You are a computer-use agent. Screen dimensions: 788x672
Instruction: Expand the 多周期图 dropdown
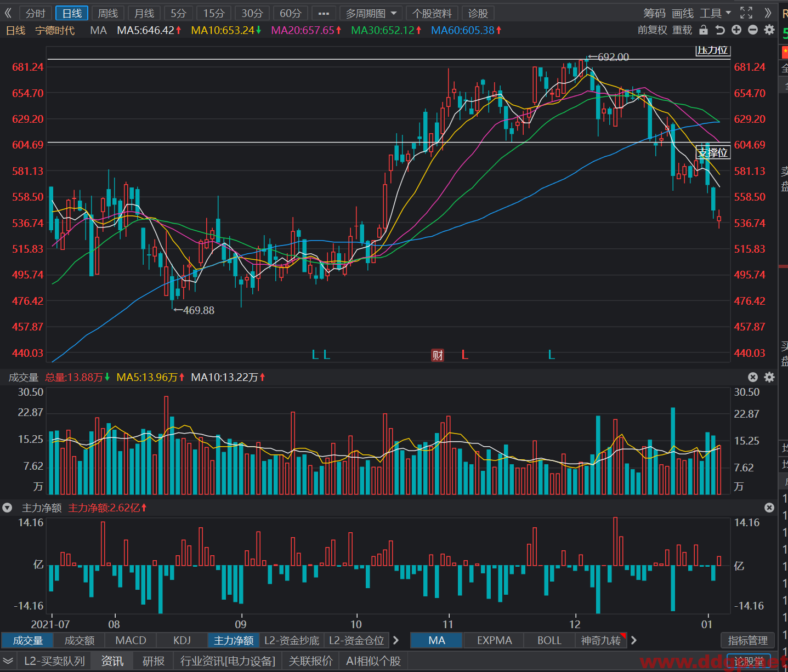371,13
